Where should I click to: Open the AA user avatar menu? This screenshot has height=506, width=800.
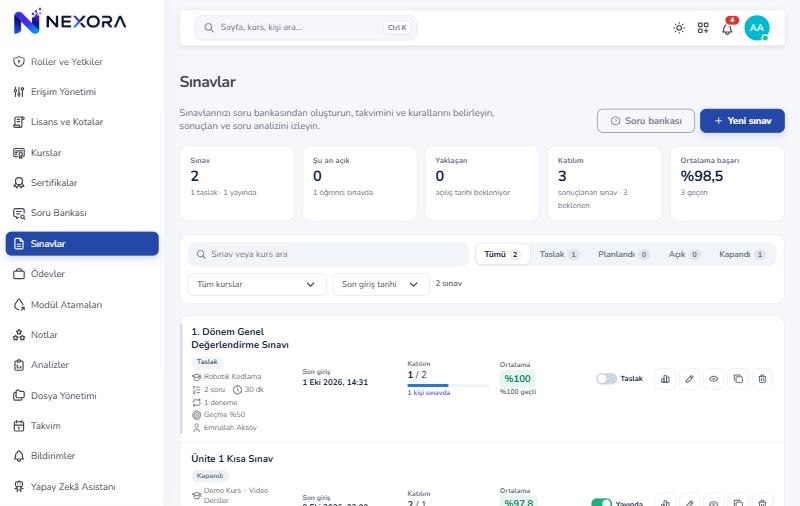tap(757, 28)
